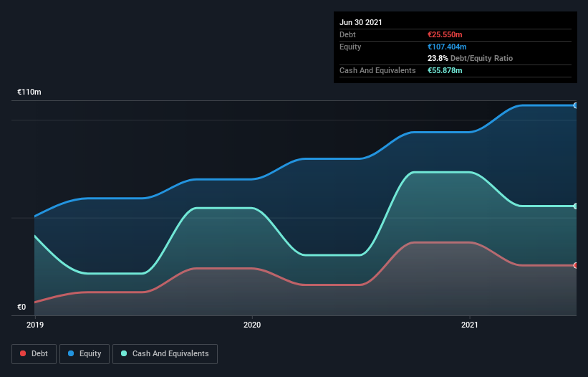Click the €25.550m debt value
588x377 pixels.
pyautogui.click(x=445, y=34)
